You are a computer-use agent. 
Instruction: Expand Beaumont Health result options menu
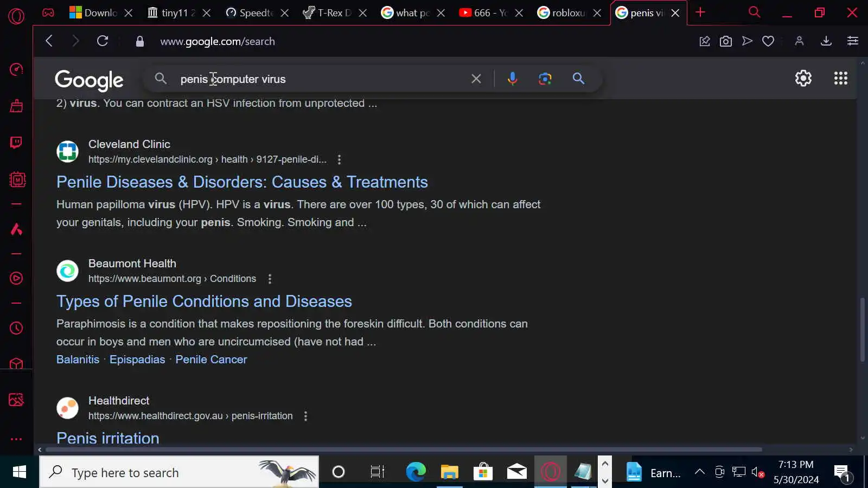270,279
